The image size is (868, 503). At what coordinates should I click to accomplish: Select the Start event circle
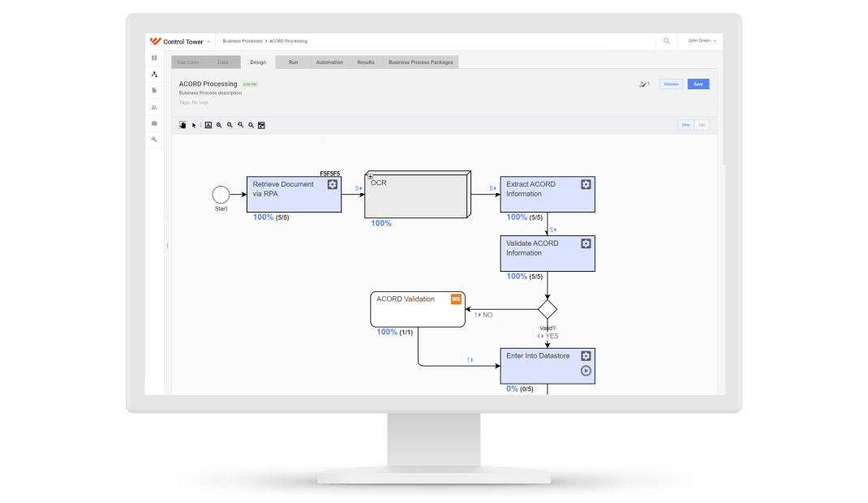coord(221,194)
